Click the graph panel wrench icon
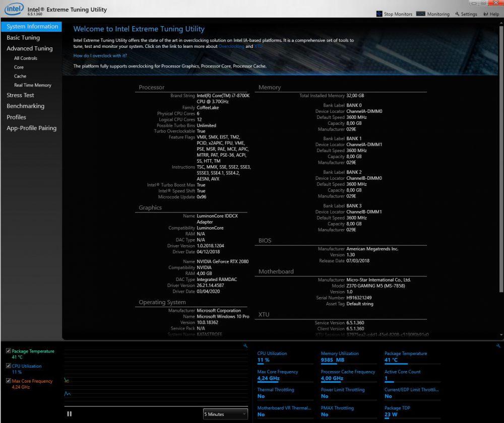 (245, 345)
